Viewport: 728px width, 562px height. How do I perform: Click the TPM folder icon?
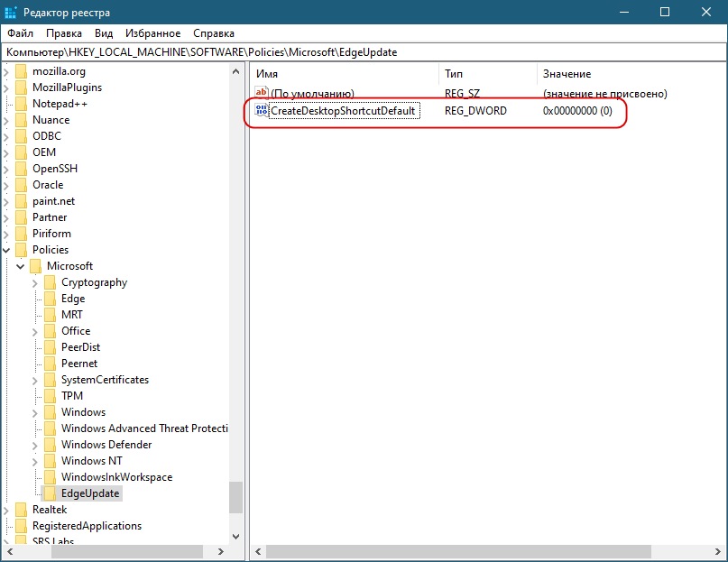coord(51,396)
